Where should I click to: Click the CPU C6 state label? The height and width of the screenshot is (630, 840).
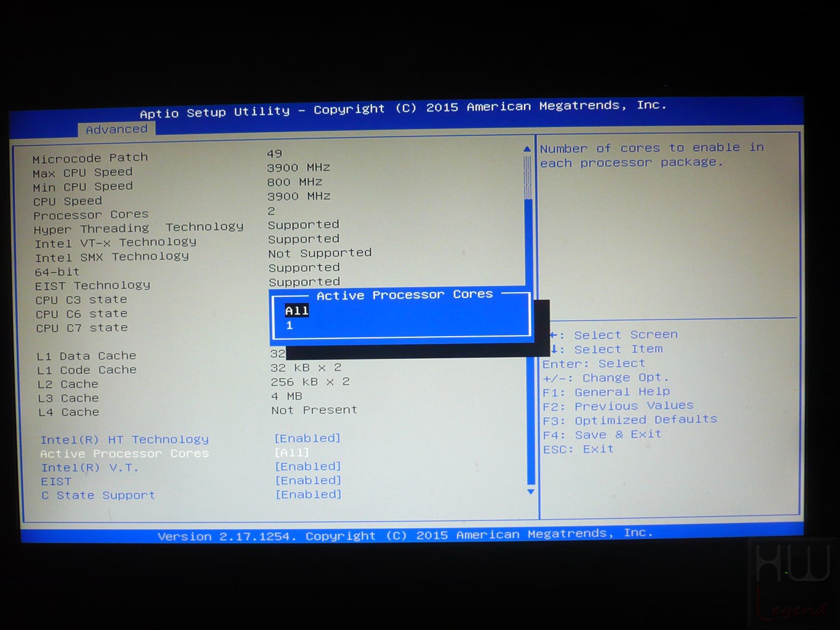(81, 314)
